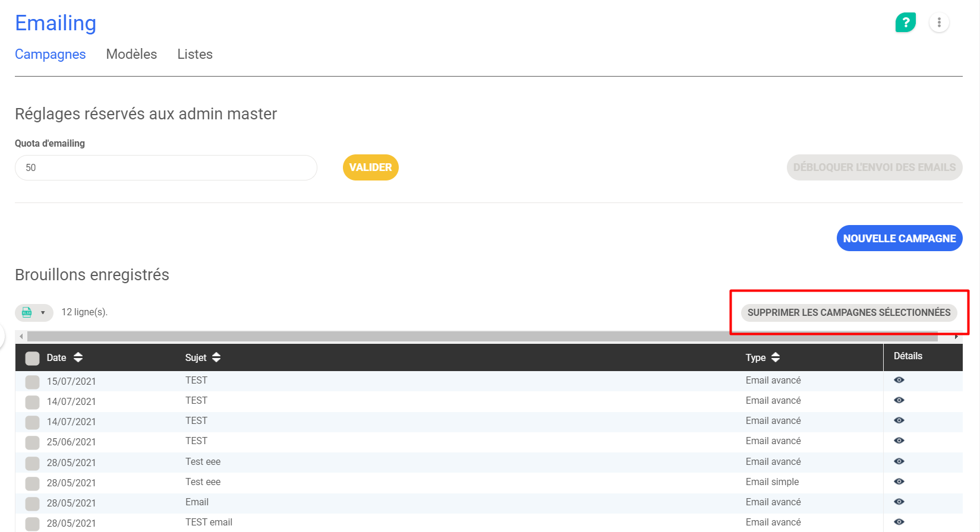
Task: Focus the Quota d'emailing input field
Action: 166,168
